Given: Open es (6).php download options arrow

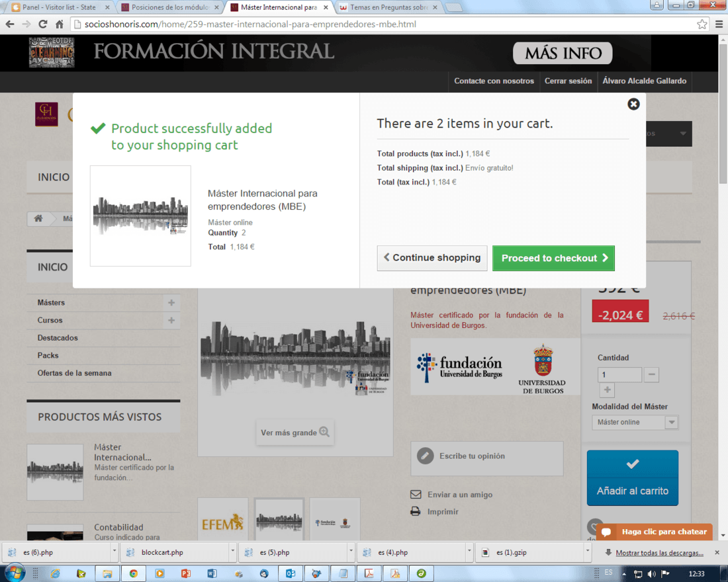Looking at the screenshot, I should point(114,552).
